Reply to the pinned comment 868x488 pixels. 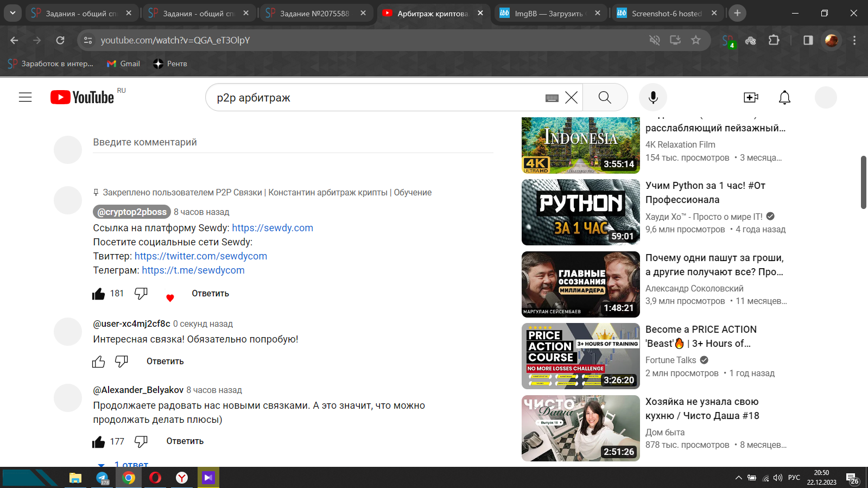(210, 294)
